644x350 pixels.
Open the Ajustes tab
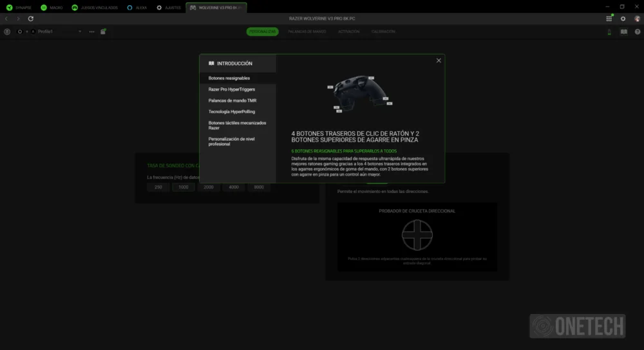pos(168,7)
